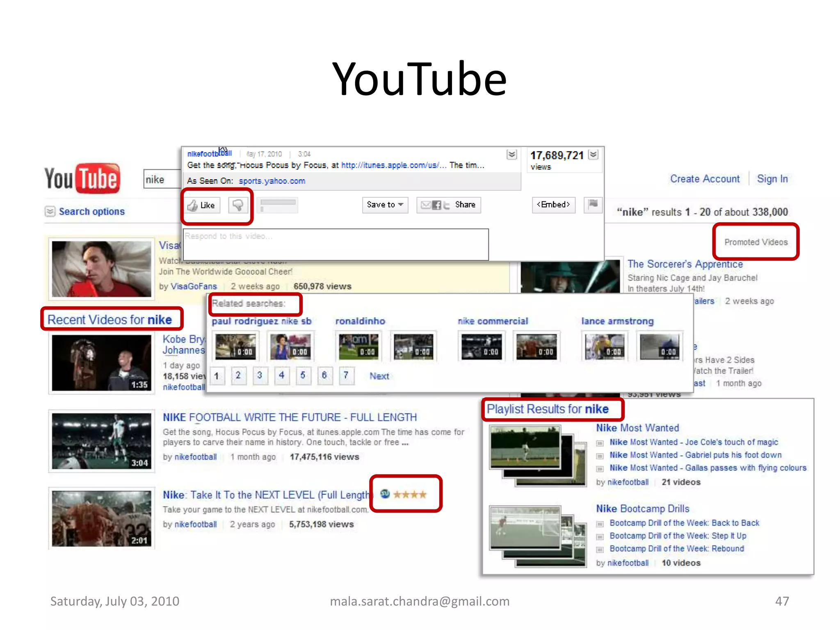Click the Nike Most Wanted playlist thumbnail
Viewport: 840px width, 630px height.
pos(538,456)
